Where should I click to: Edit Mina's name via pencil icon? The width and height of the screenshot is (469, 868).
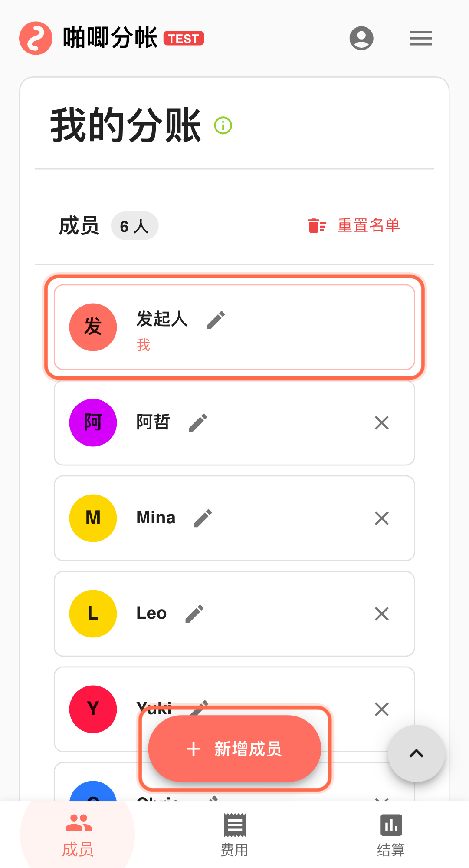(203, 518)
